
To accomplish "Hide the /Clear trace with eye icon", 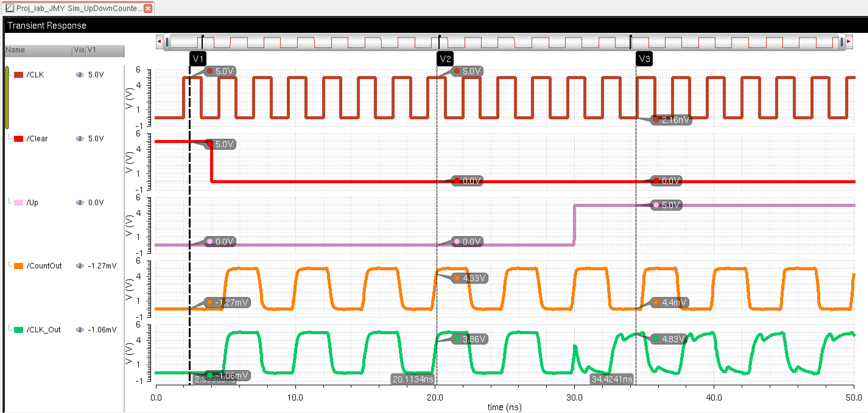I will click(x=80, y=139).
